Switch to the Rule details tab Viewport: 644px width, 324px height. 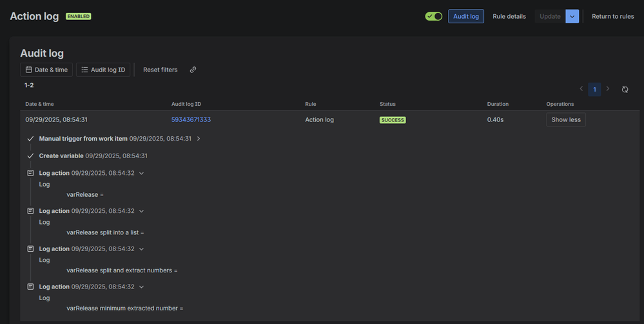pyautogui.click(x=509, y=16)
